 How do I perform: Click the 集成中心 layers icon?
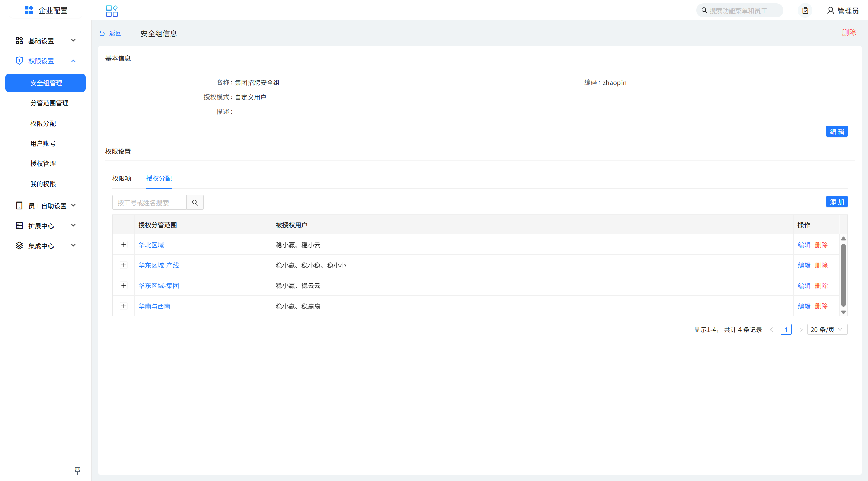[x=19, y=246]
